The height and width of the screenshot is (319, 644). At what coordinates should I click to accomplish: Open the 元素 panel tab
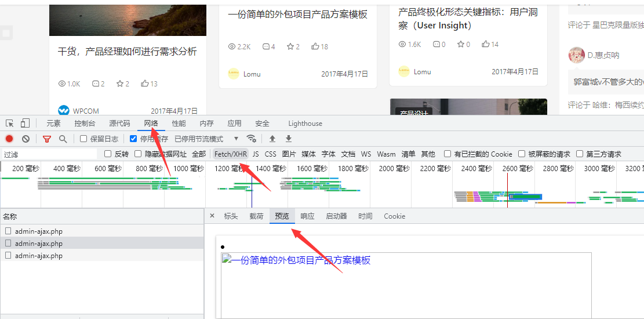click(53, 124)
